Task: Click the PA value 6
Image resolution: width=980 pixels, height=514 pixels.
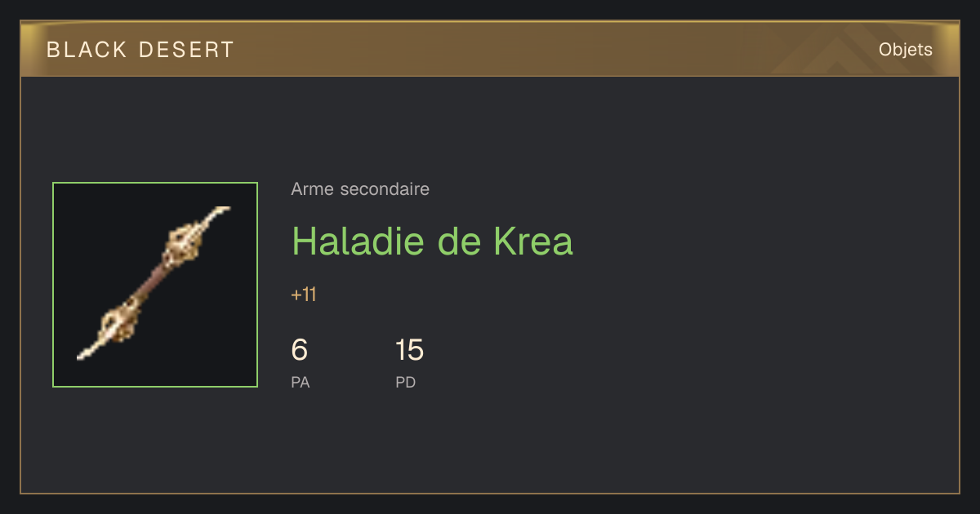Action: (x=300, y=350)
